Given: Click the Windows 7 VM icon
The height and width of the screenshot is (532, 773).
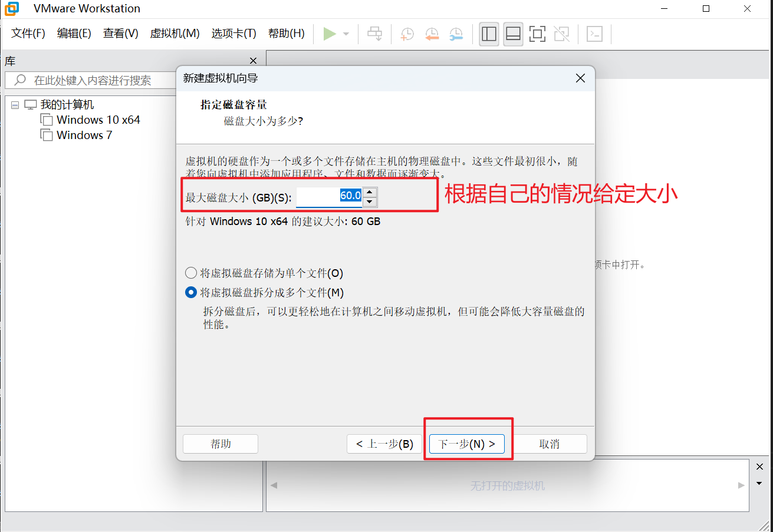Looking at the screenshot, I should tap(46, 135).
